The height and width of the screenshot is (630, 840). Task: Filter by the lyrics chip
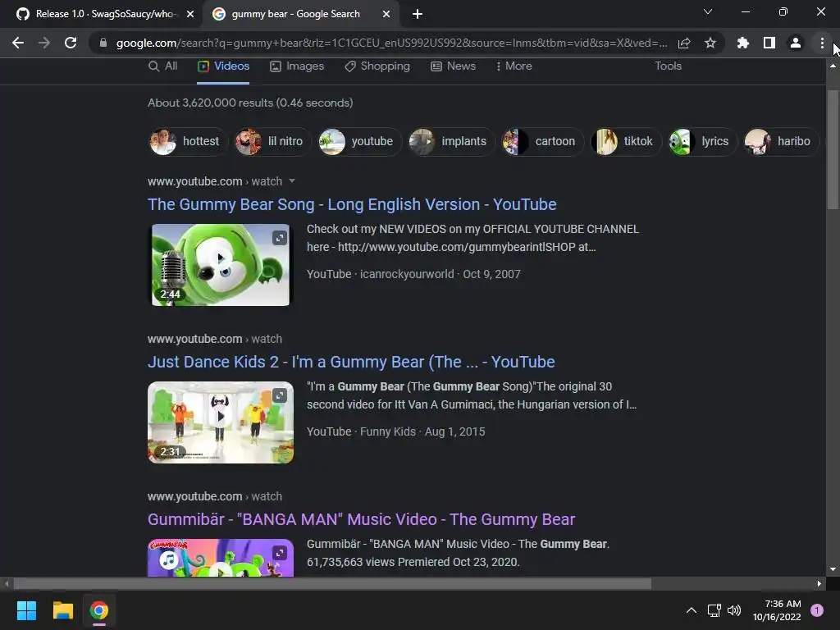703,141
